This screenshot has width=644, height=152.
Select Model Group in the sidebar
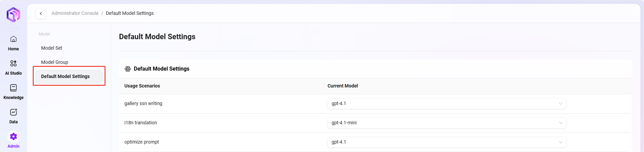pyautogui.click(x=55, y=62)
